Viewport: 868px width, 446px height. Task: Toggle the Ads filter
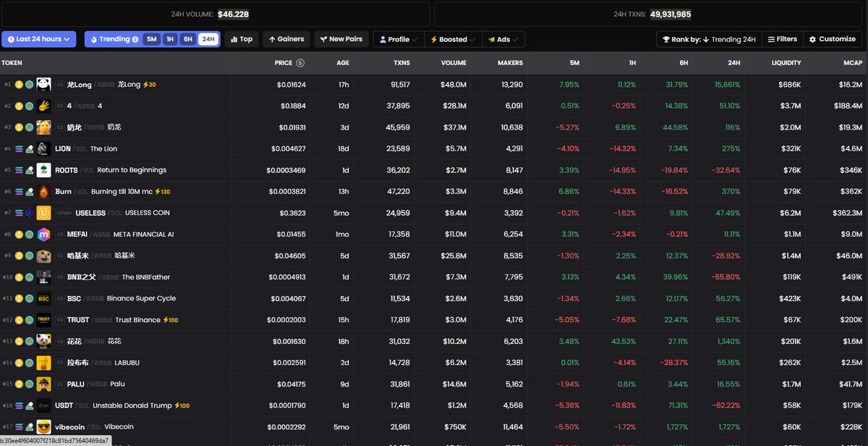click(503, 39)
